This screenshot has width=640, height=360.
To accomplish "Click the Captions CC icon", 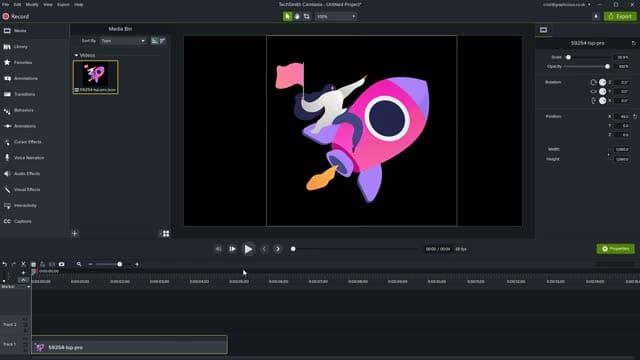I will pyautogui.click(x=7, y=221).
